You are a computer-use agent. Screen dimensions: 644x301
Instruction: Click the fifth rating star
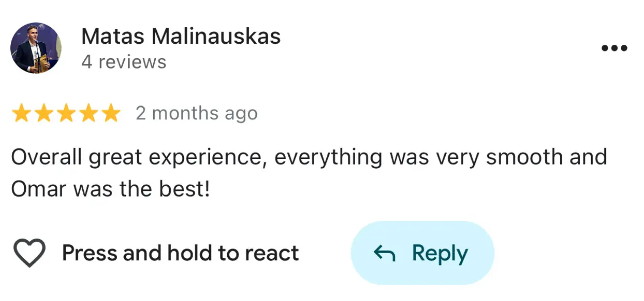coord(110,113)
